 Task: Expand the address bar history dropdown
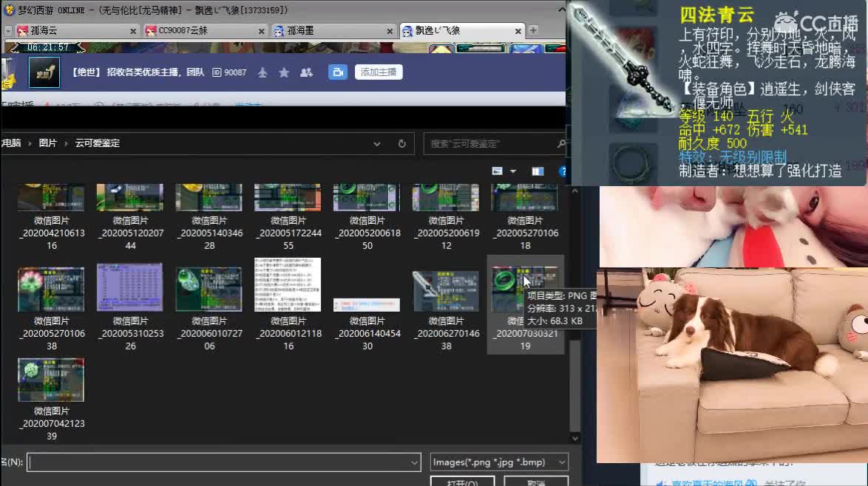click(x=377, y=144)
